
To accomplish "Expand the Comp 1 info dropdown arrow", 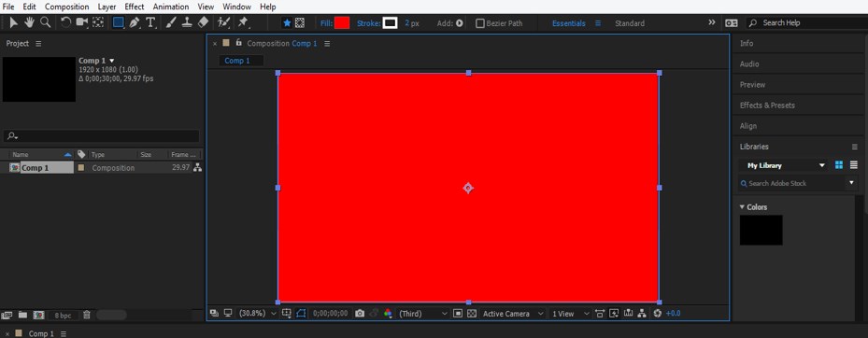I will click(x=112, y=61).
